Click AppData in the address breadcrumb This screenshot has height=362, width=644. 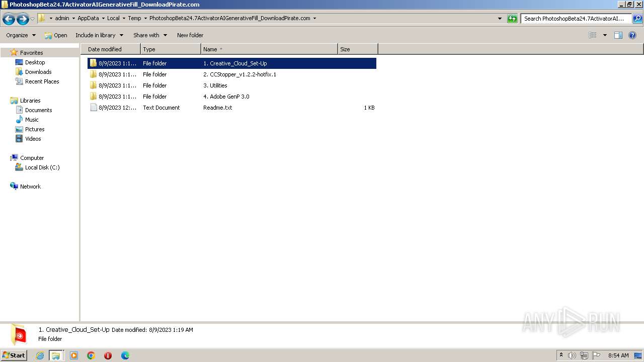(88, 18)
